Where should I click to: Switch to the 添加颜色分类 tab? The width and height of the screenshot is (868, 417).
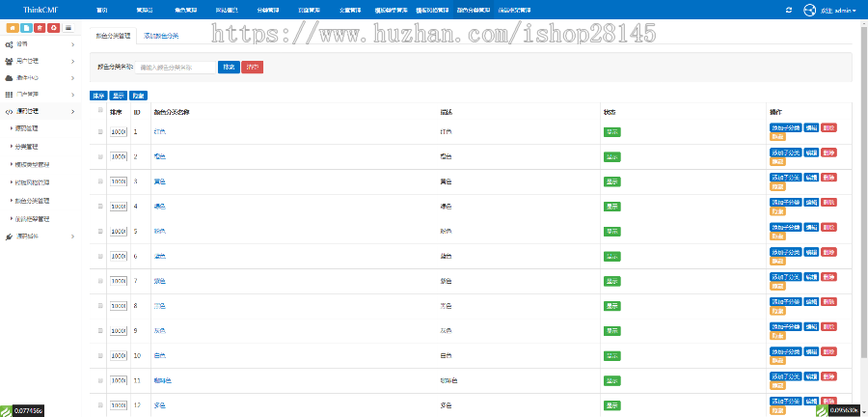[161, 36]
